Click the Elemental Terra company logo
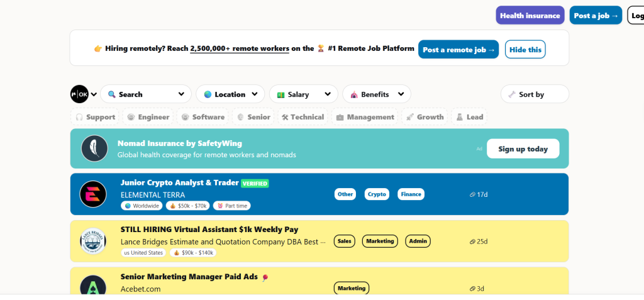The height and width of the screenshot is (300, 644). pos(93,194)
